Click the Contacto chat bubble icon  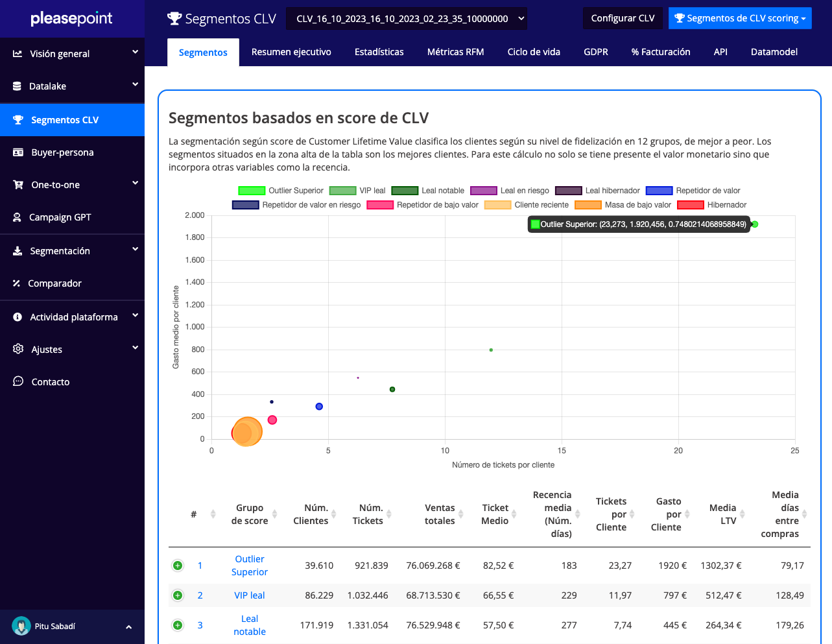(x=18, y=382)
